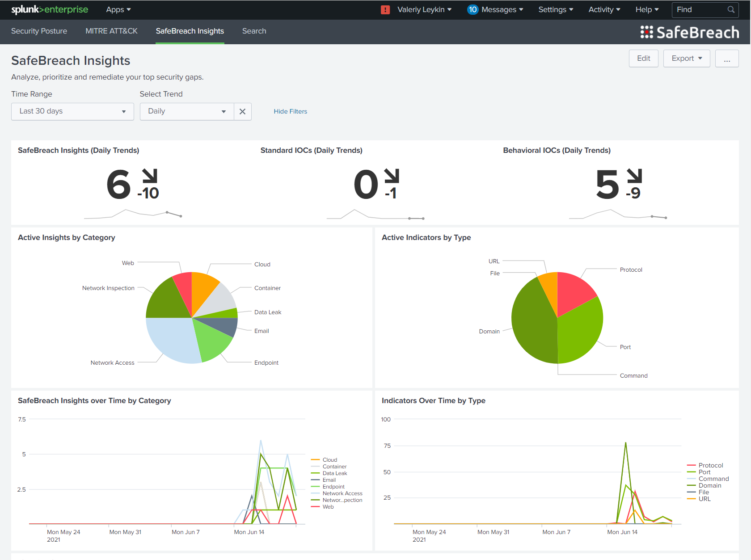Open the Valeriy Leykin user menu
The height and width of the screenshot is (560, 751).
(424, 9)
